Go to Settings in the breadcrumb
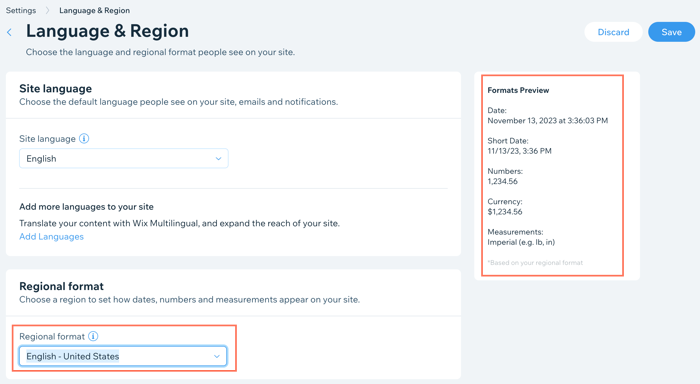Screen dimensions: 700x384 (x=21, y=10)
